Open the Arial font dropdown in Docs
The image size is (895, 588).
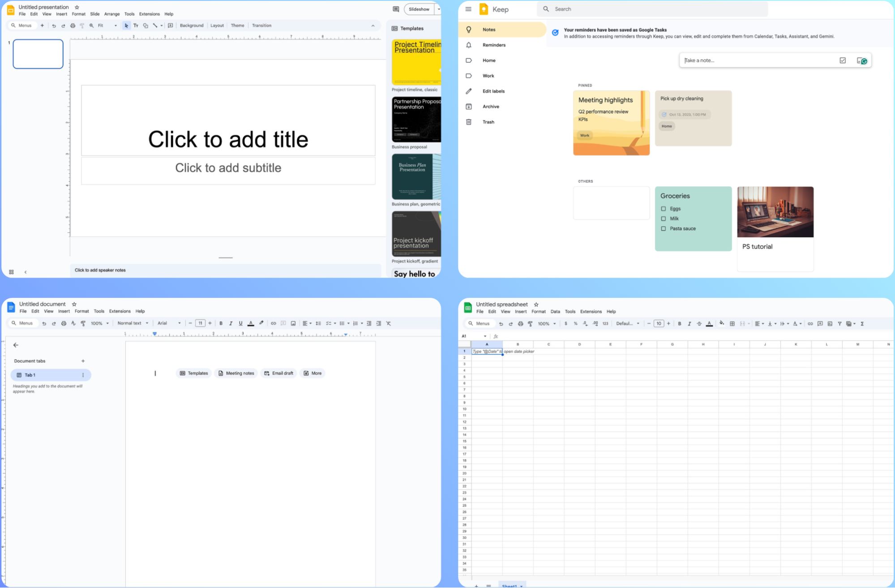click(169, 323)
